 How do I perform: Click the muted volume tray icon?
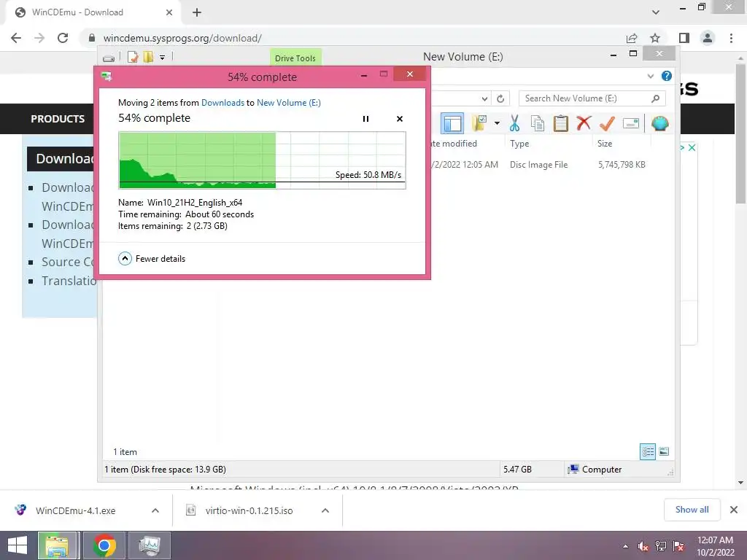pos(643,546)
